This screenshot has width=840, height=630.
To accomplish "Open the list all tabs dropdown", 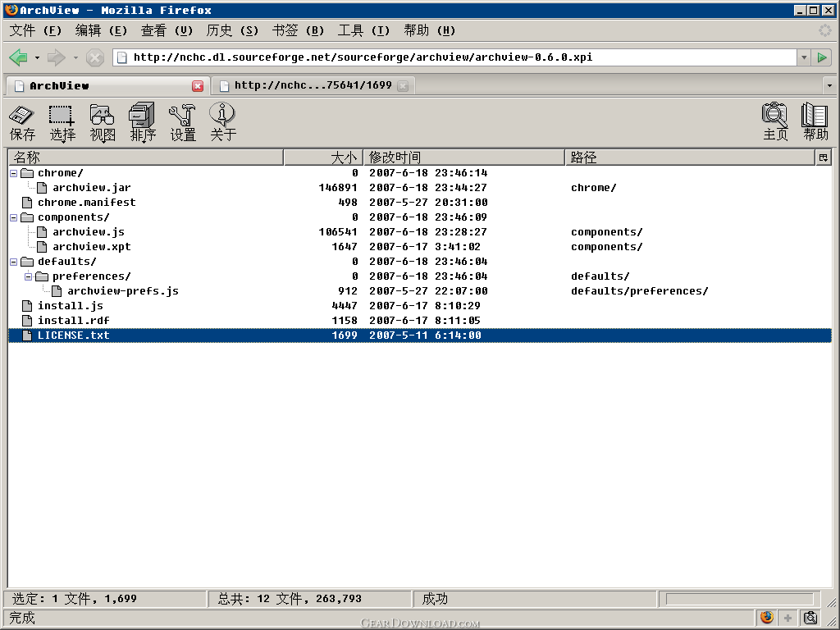I will tap(829, 85).
